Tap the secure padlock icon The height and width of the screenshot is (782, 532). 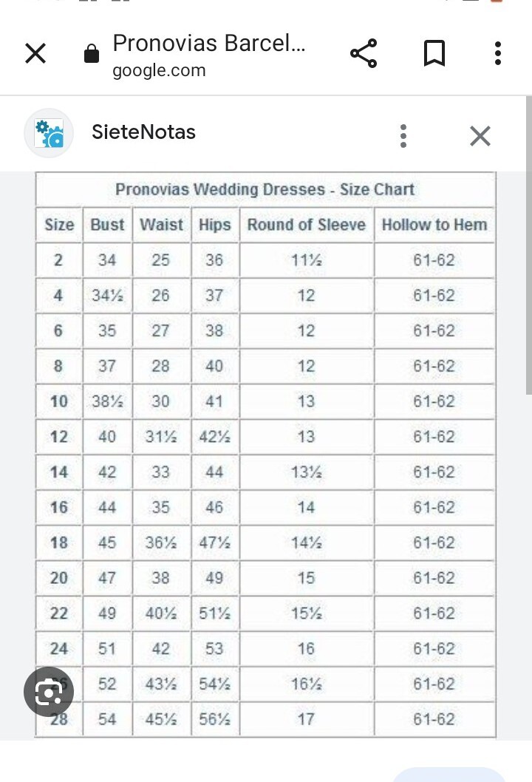tap(92, 54)
